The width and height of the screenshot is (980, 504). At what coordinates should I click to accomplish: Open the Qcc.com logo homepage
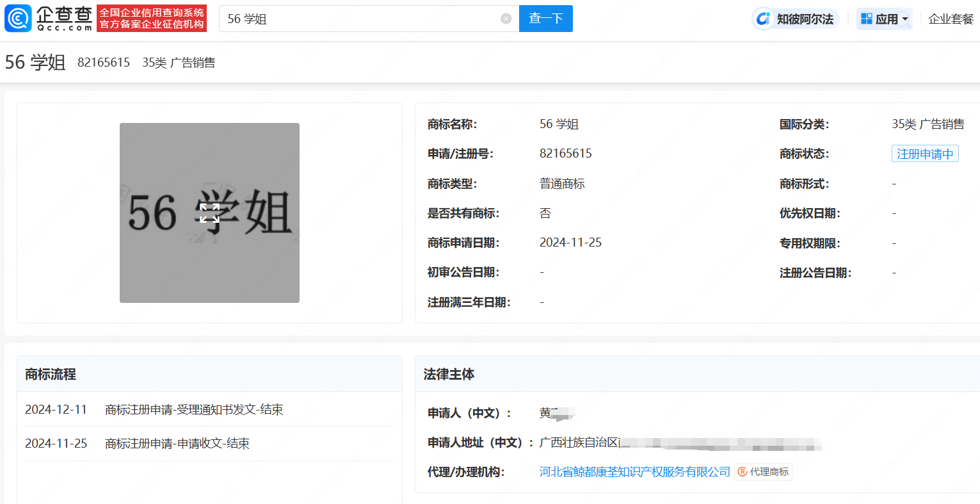coord(49,18)
